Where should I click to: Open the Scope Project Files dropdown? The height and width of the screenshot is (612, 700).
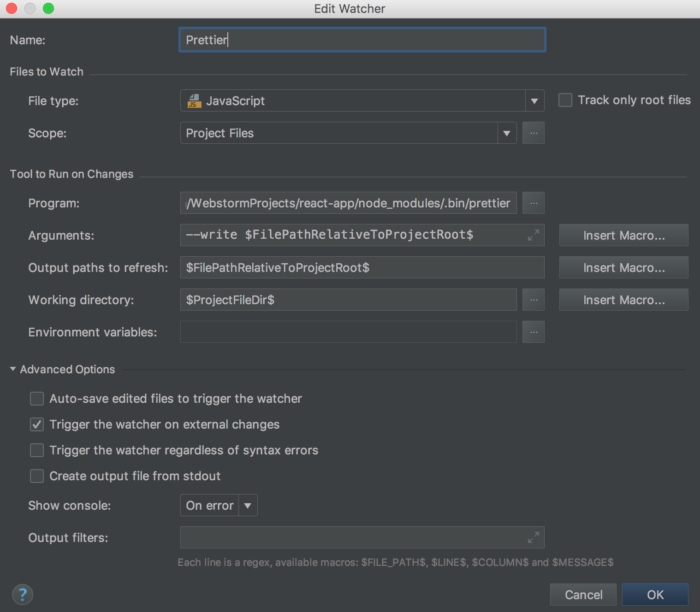[x=507, y=133]
